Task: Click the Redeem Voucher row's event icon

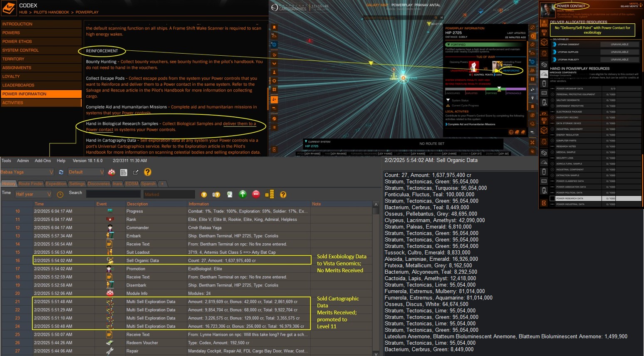Action: [110, 343]
